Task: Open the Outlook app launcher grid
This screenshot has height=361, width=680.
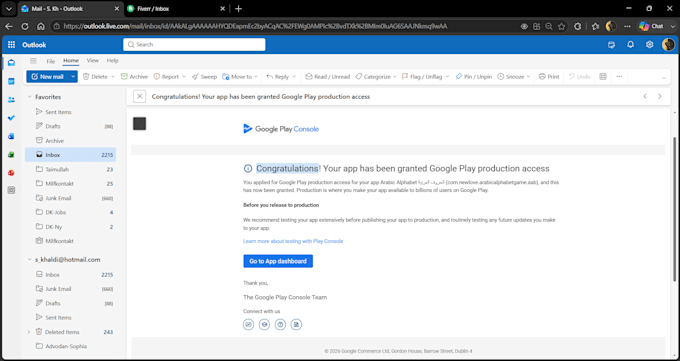Action: pos(12,45)
